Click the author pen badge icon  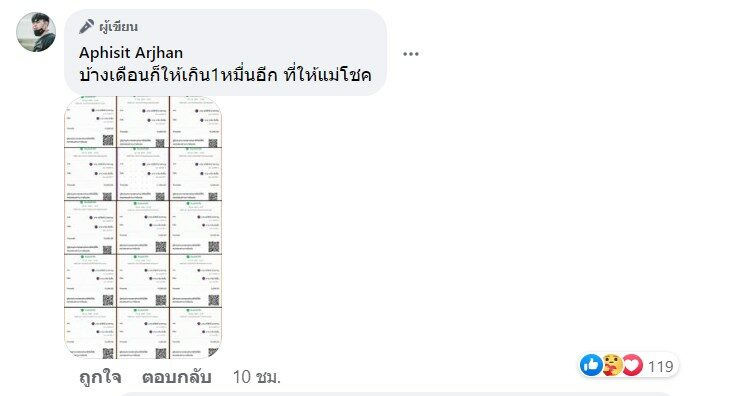(x=86, y=27)
